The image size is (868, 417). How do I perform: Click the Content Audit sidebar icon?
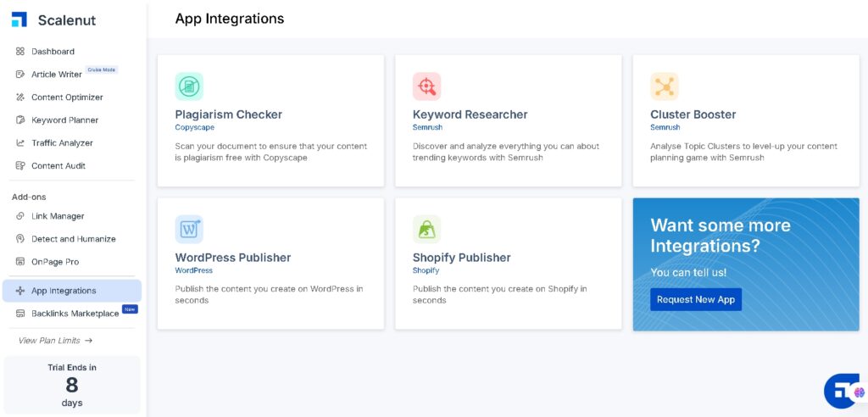pos(20,165)
